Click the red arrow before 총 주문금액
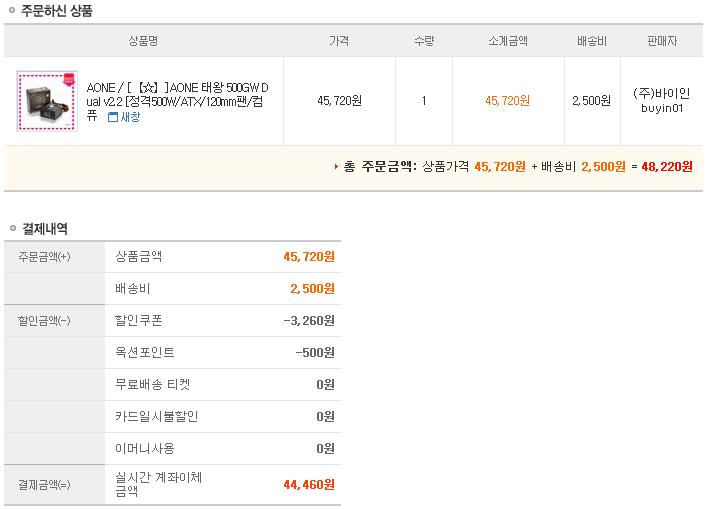The image size is (710, 509). click(336, 167)
